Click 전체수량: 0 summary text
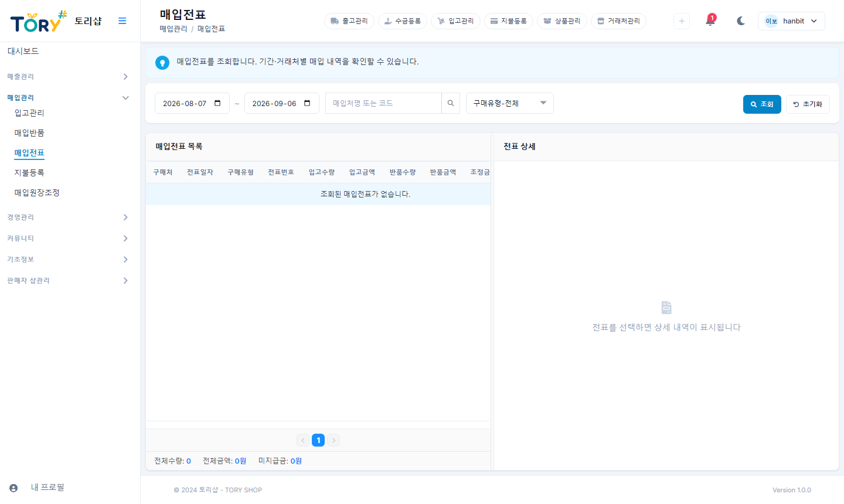844x504 pixels. click(x=172, y=461)
